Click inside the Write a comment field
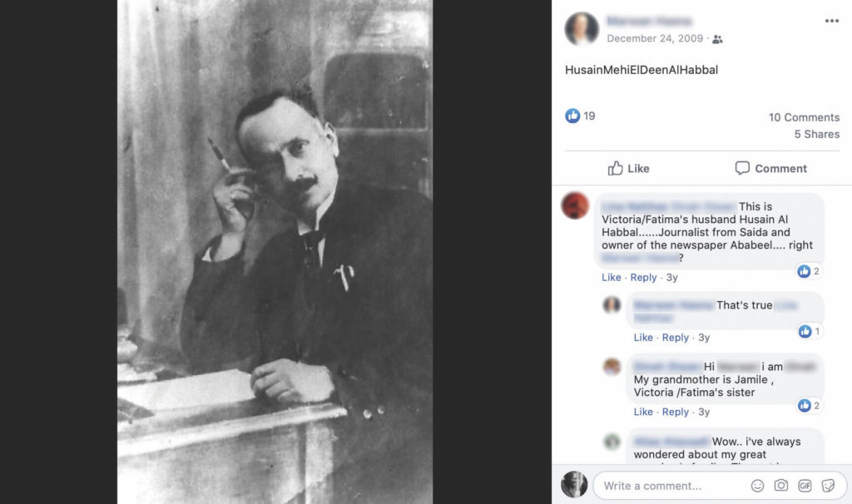The height and width of the screenshot is (504, 852). tap(671, 486)
